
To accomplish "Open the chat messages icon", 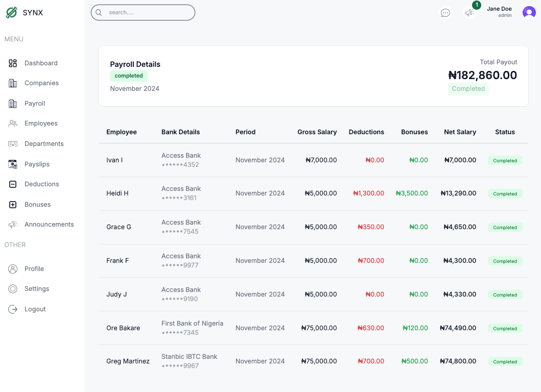I will pyautogui.click(x=445, y=13).
